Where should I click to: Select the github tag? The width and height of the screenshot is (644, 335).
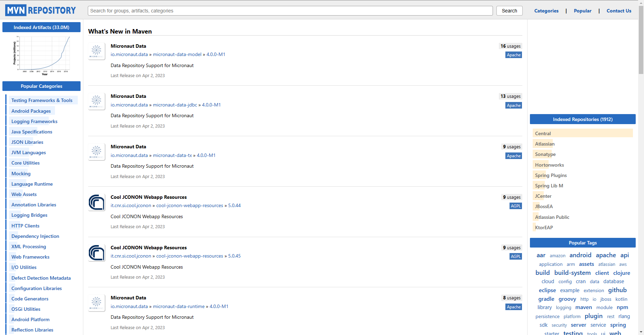point(617,290)
